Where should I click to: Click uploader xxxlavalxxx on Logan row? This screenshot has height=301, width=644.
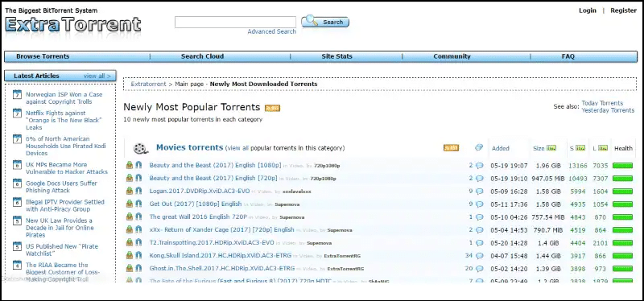click(x=297, y=192)
